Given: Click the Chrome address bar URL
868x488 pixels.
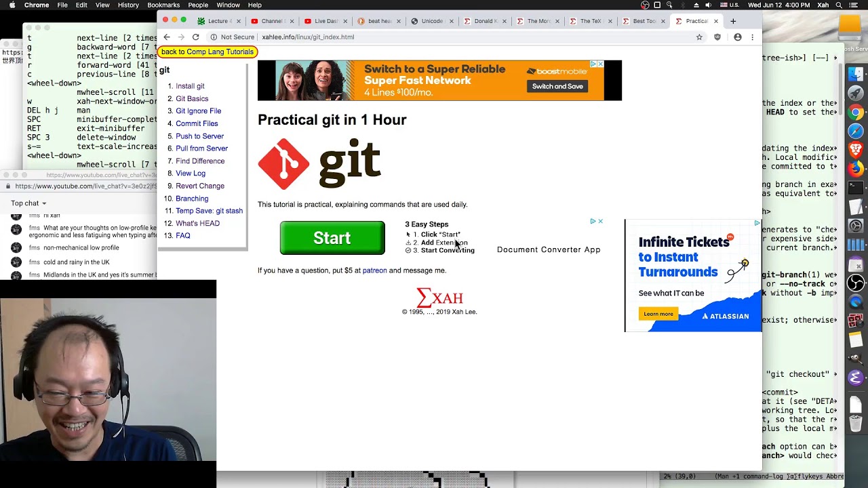Looking at the screenshot, I should pos(308,37).
